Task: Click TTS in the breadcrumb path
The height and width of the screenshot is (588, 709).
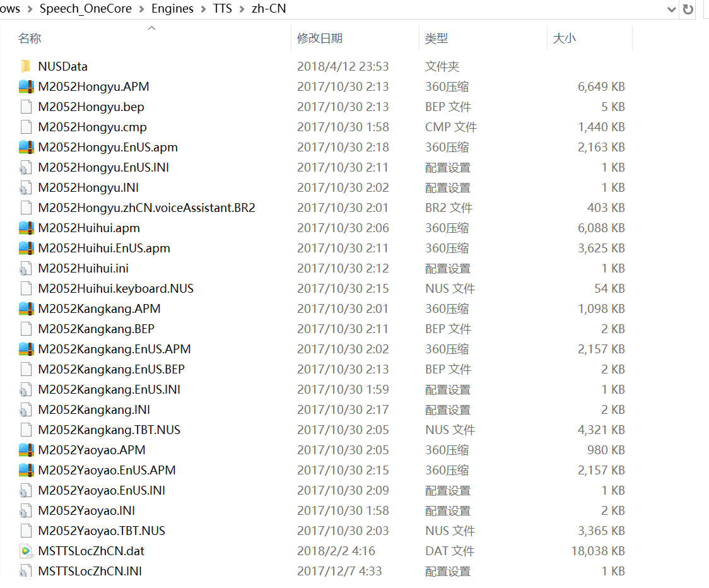Action: [x=222, y=9]
